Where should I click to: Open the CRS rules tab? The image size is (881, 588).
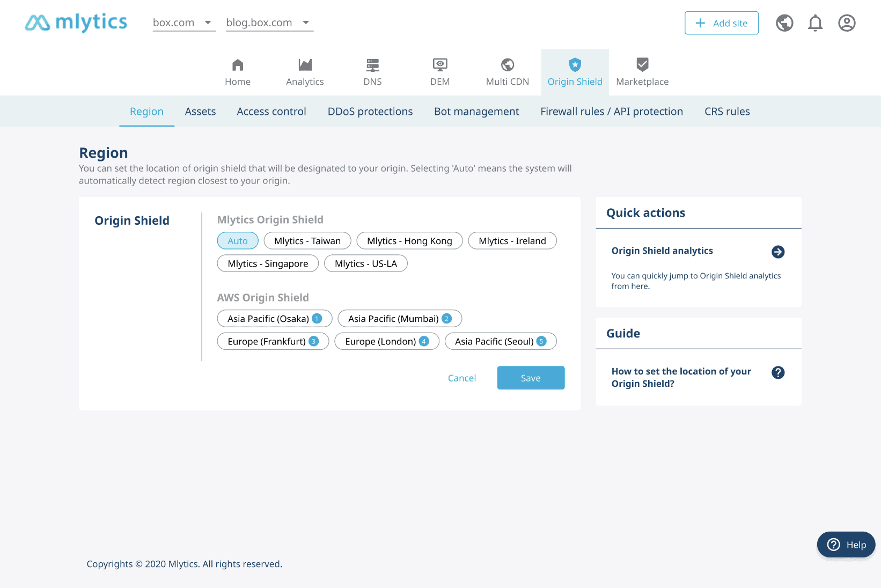click(727, 112)
